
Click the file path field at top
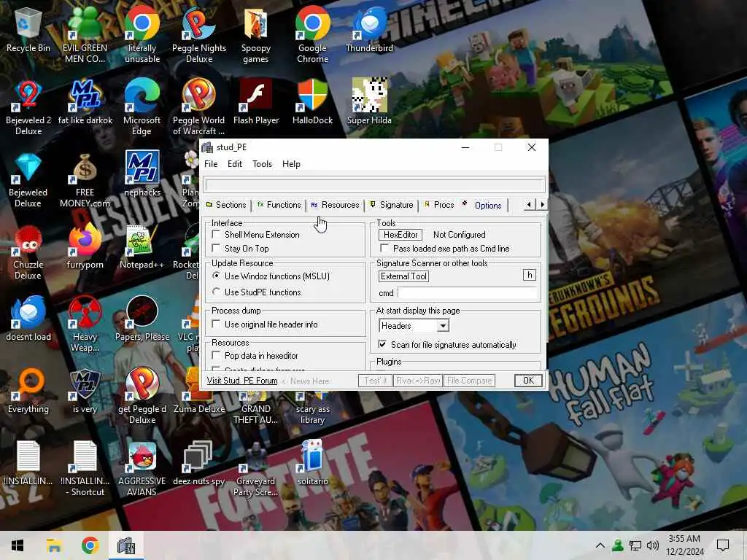click(x=374, y=184)
